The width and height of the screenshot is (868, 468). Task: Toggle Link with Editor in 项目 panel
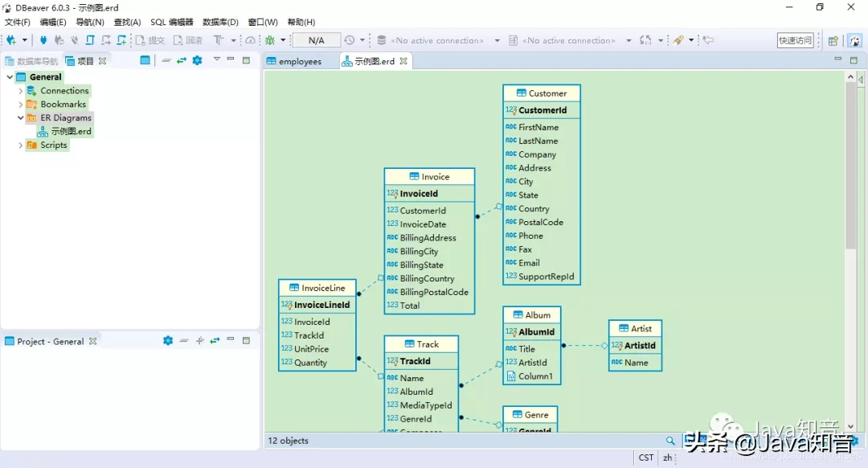click(181, 60)
